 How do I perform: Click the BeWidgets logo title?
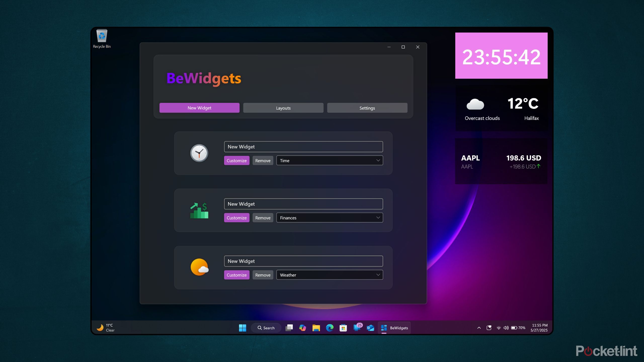(204, 78)
